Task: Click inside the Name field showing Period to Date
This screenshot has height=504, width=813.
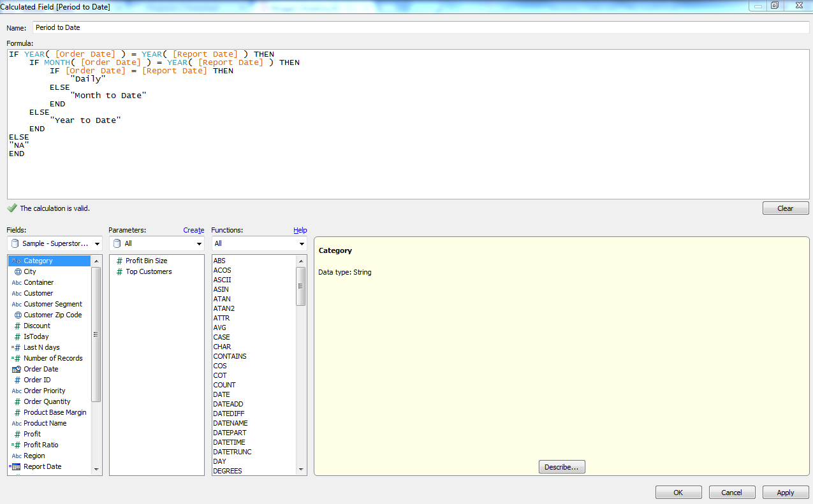Action: pyautogui.click(x=128, y=27)
